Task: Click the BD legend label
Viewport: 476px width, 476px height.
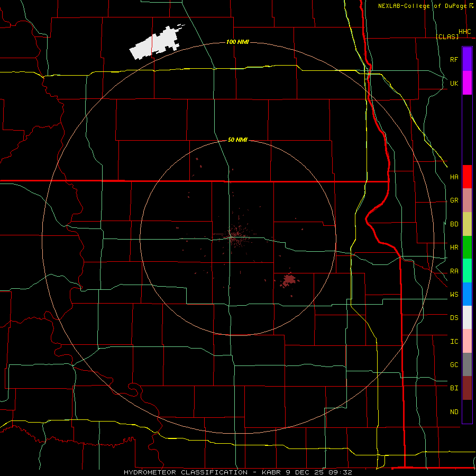Action: [454, 224]
